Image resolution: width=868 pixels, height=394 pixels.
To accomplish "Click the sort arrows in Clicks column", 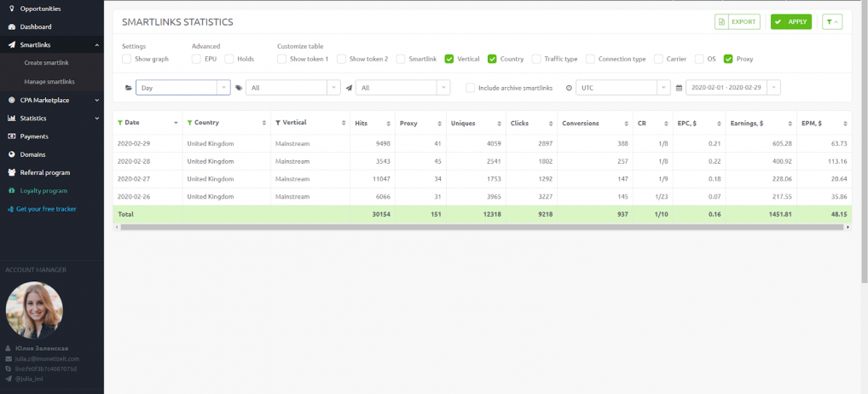I will pyautogui.click(x=551, y=124).
